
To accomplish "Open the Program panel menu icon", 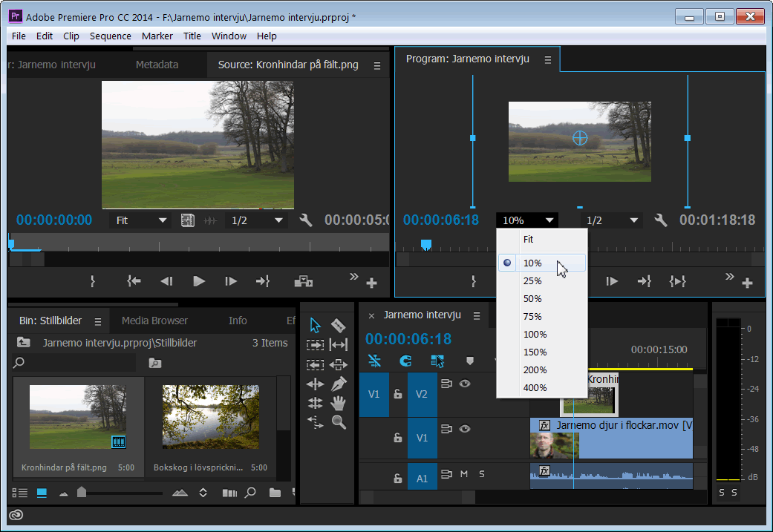I will coord(548,59).
